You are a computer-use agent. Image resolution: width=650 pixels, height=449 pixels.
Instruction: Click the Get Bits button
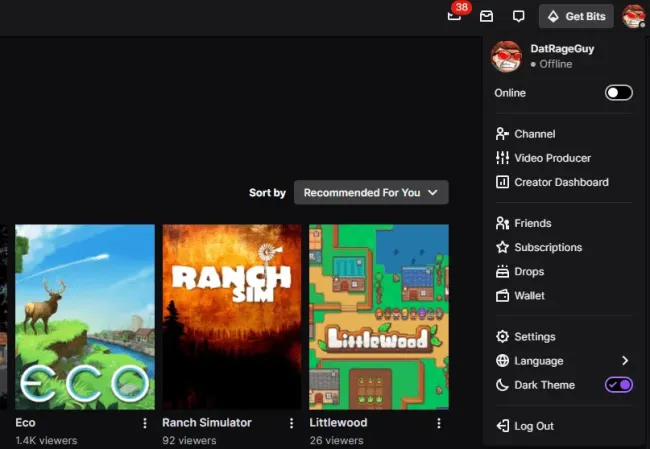(576, 16)
